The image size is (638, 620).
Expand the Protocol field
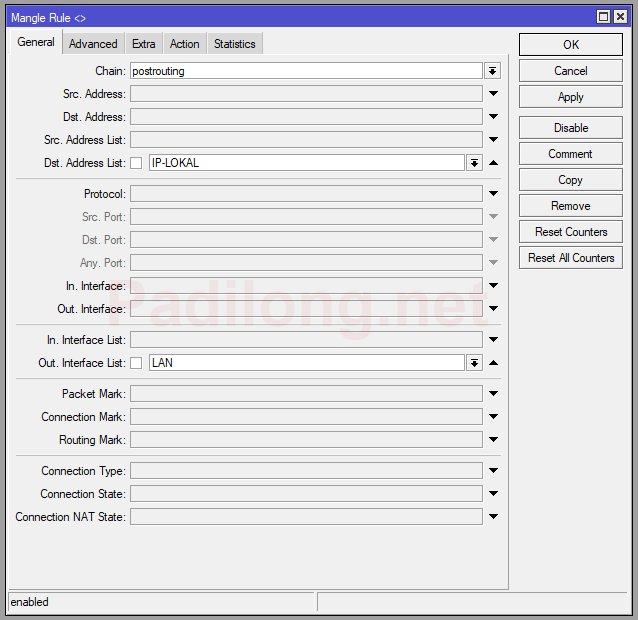(493, 194)
